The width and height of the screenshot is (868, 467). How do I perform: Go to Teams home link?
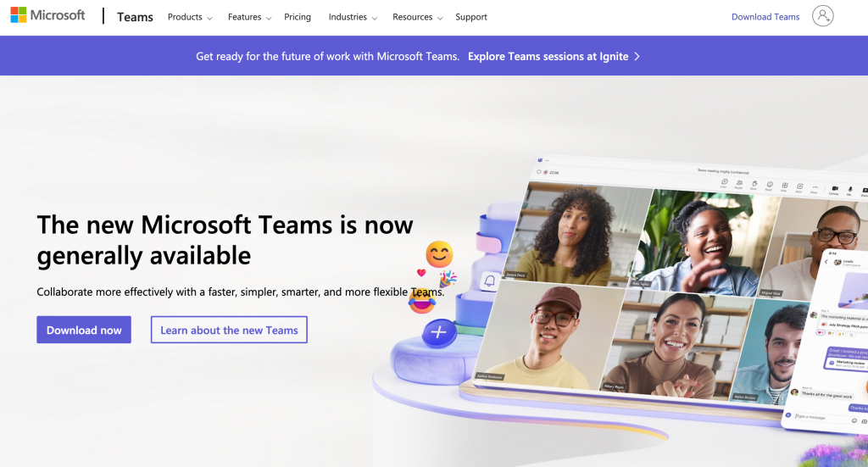pyautogui.click(x=135, y=17)
